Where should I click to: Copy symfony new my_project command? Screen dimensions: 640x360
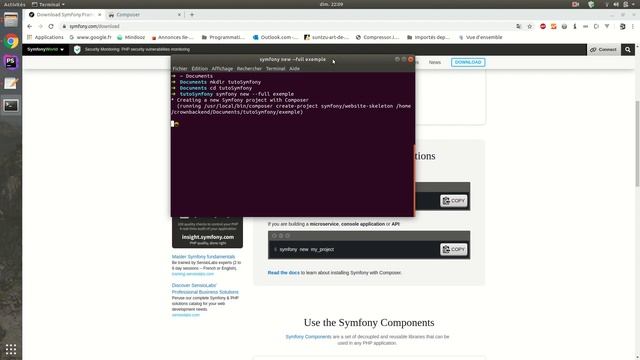pos(453,249)
